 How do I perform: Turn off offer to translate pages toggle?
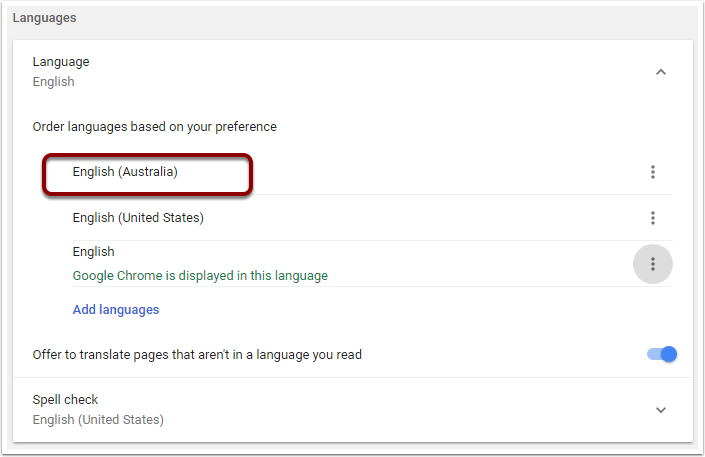pyautogui.click(x=662, y=354)
